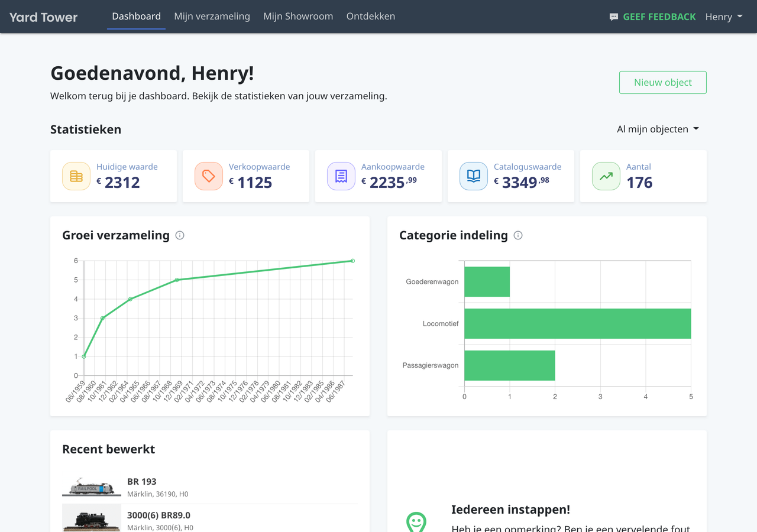Image resolution: width=757 pixels, height=532 pixels.
Task: Click the Locomotief bar in the category chart
Action: (x=577, y=323)
